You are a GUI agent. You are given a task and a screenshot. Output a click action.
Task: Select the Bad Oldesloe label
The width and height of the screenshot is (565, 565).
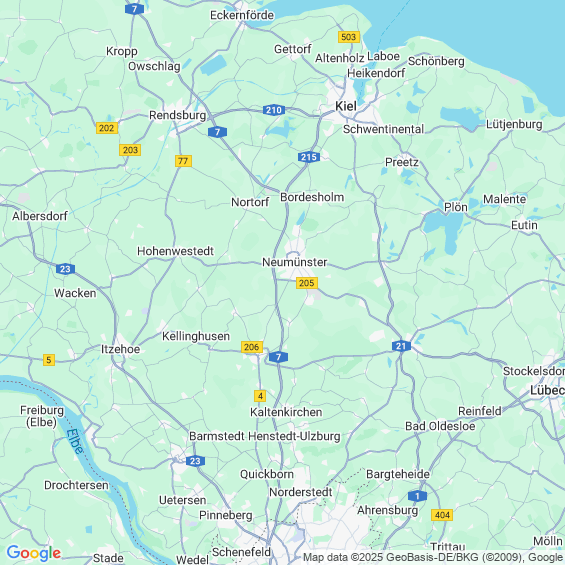(x=440, y=426)
